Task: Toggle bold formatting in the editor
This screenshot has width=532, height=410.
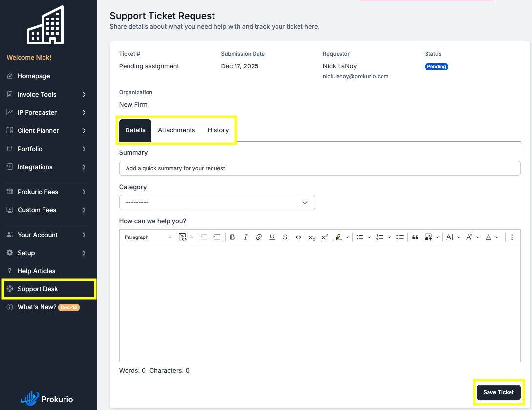Action: click(233, 237)
